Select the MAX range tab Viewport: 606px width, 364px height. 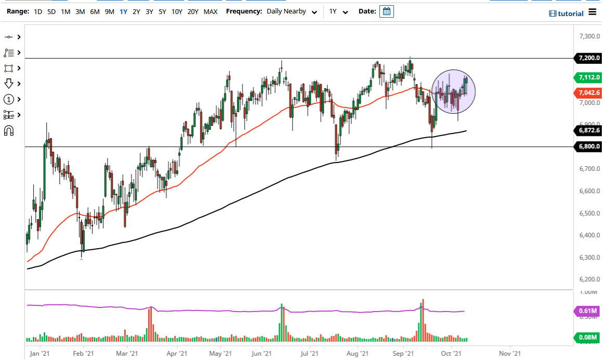[210, 11]
